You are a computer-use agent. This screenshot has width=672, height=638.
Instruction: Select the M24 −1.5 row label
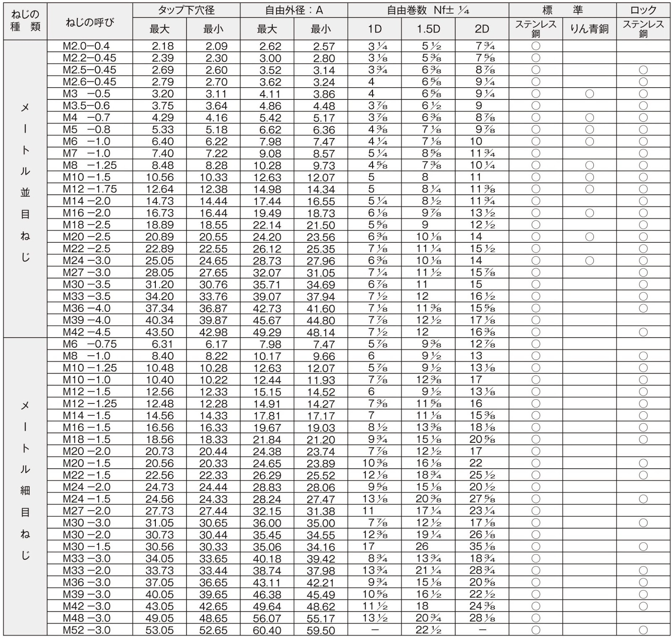[x=86, y=499]
